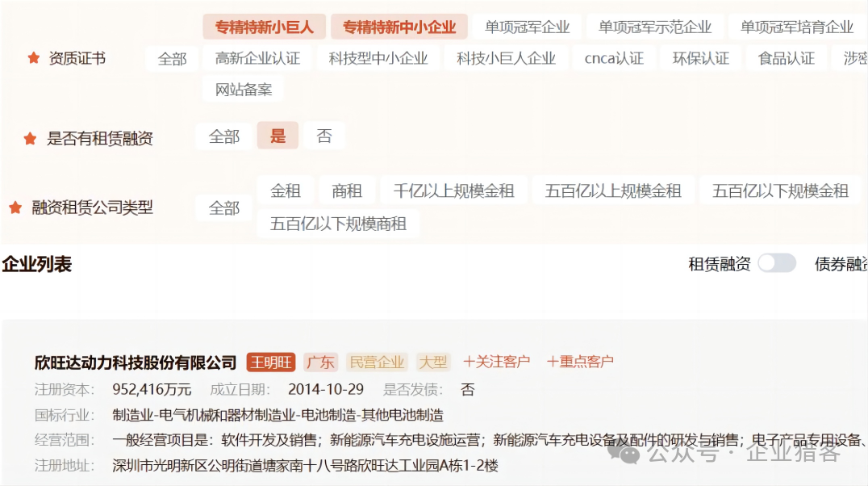
Task: Select the 五百亿以下规模金租 filter
Action: (x=781, y=191)
